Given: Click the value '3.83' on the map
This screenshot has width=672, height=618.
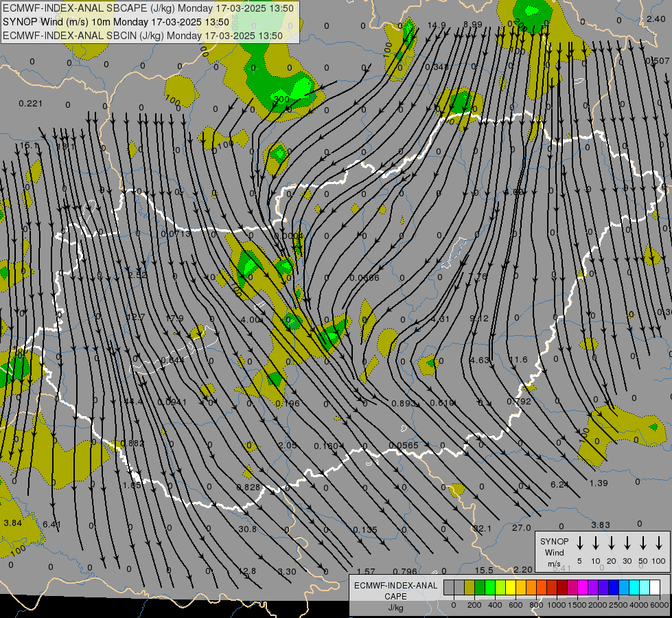Looking at the screenshot, I should coord(601,525).
